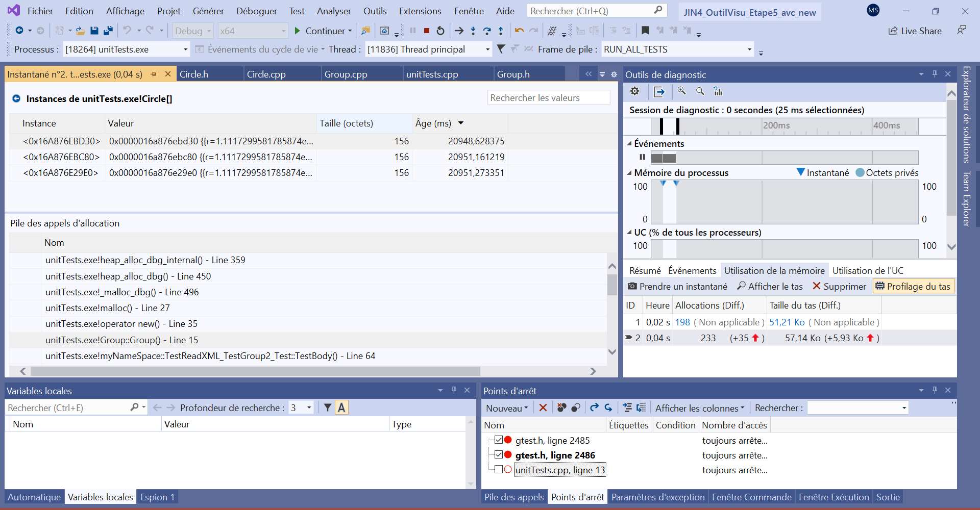Viewport: 980px width, 510px height.
Task: Pin the Instantané n°2 tab
Action: pos(153,74)
